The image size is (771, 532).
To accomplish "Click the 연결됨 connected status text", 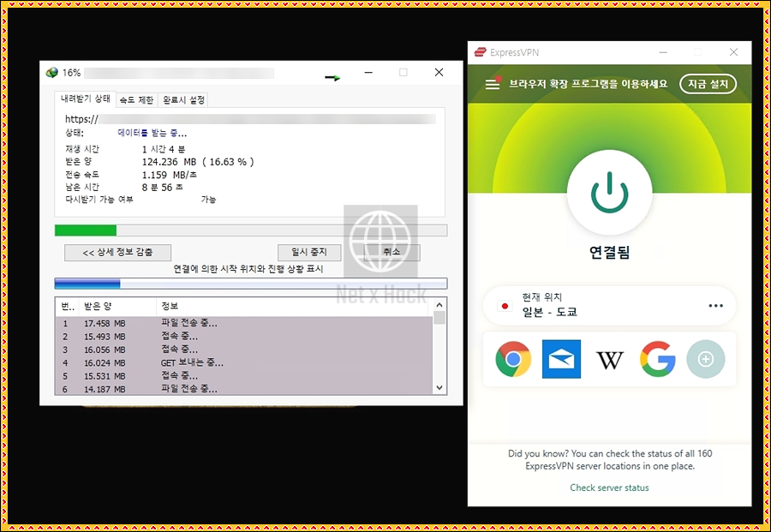I will click(x=609, y=252).
